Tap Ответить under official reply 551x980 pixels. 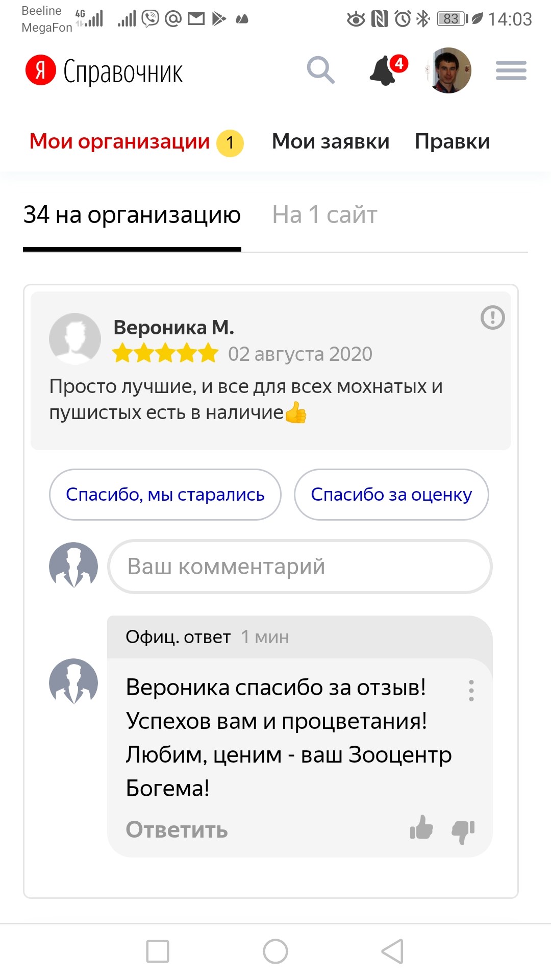(177, 829)
